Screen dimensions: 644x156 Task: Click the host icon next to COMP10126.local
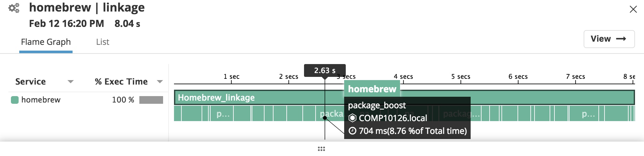click(352, 118)
